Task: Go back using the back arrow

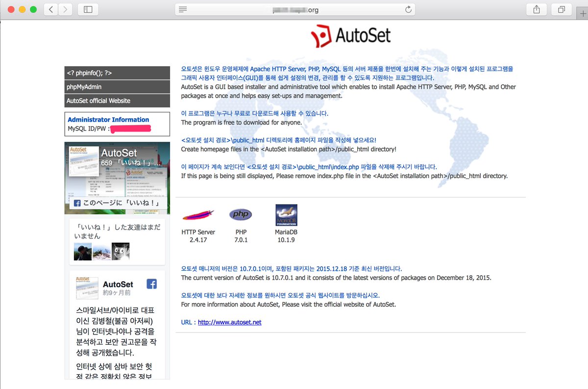Action: (x=50, y=9)
